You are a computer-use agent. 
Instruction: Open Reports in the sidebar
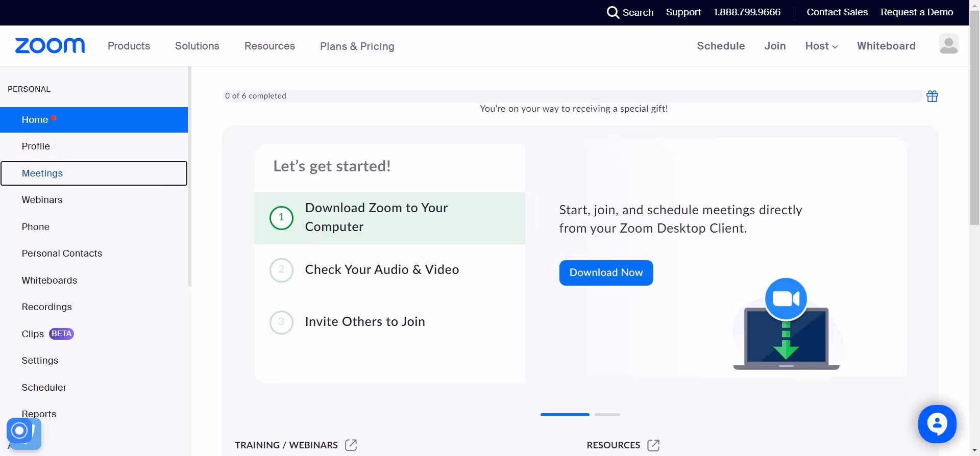point(94,414)
